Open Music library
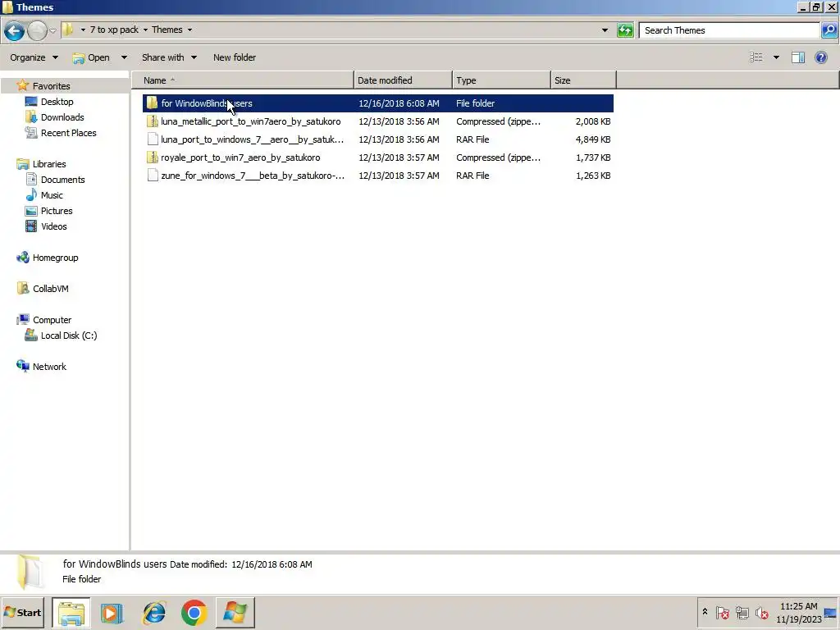This screenshot has width=840, height=630. tap(52, 195)
